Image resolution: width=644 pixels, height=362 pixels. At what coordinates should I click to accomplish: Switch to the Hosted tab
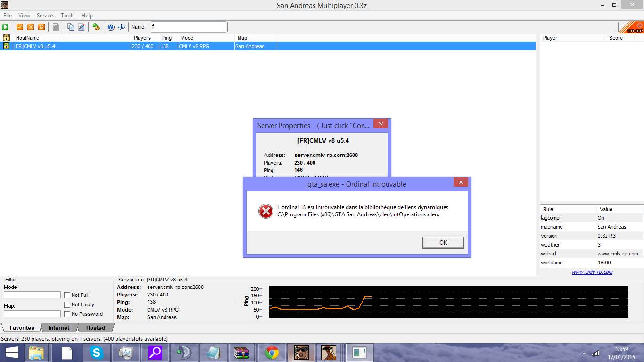pos(96,328)
